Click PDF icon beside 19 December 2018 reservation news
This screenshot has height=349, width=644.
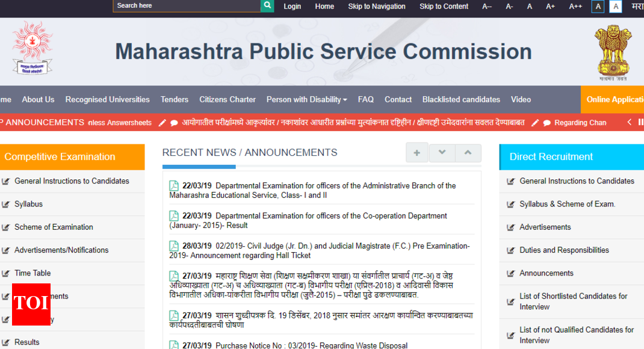coord(174,315)
